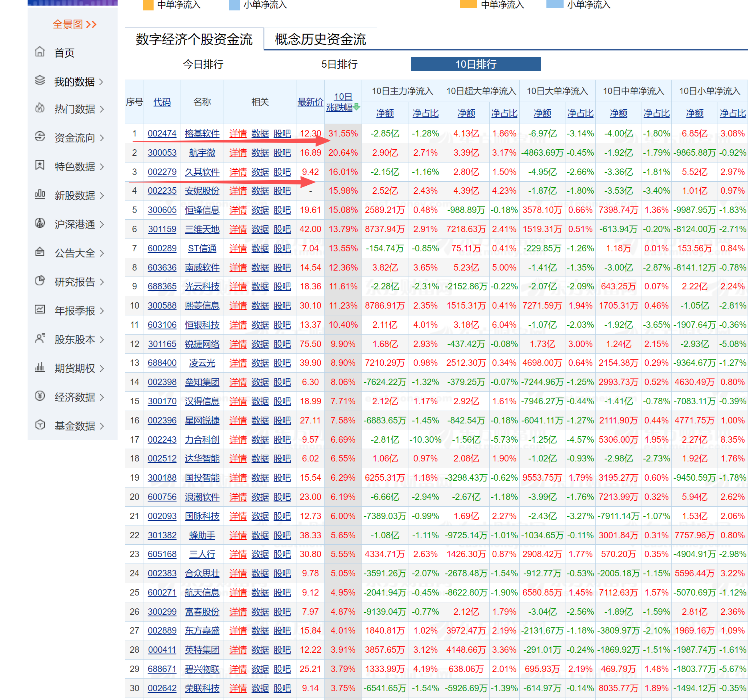Sort by 净占比 under 10日中单净流入

click(x=656, y=113)
